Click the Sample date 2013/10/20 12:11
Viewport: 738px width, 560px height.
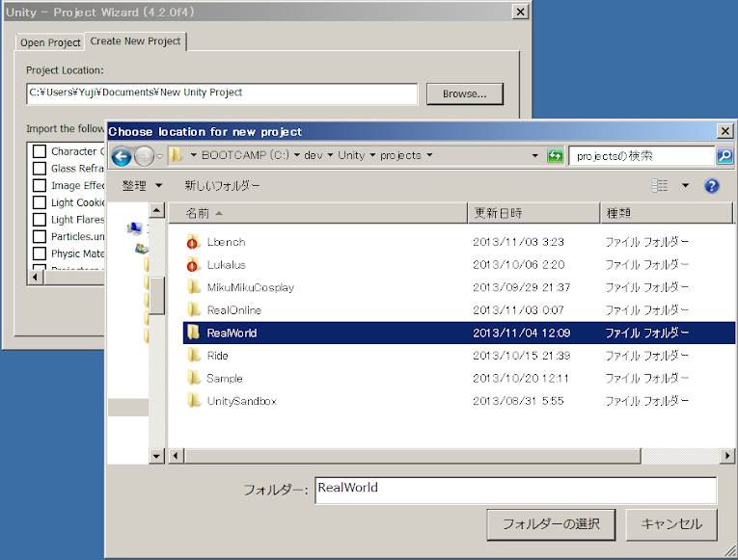tap(521, 378)
